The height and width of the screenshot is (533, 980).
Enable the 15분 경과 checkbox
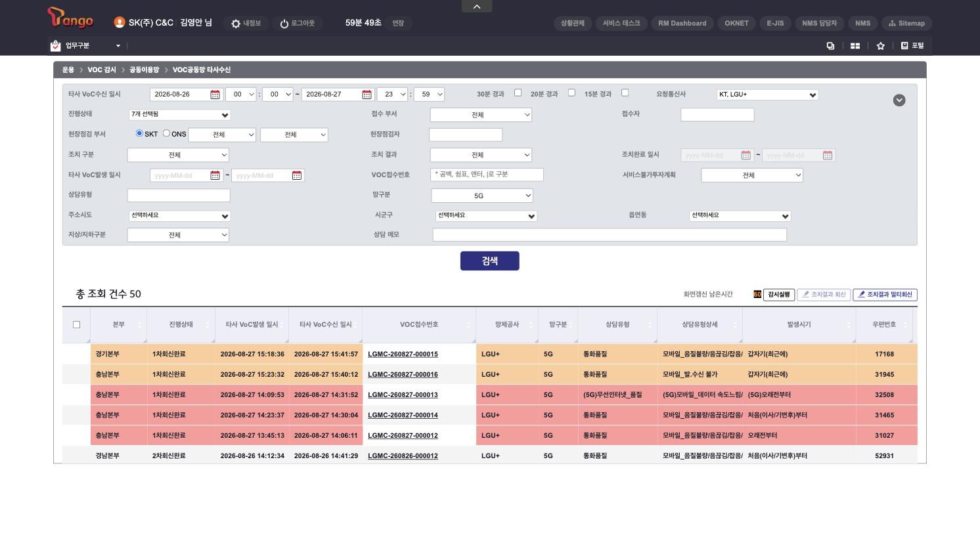625,93
